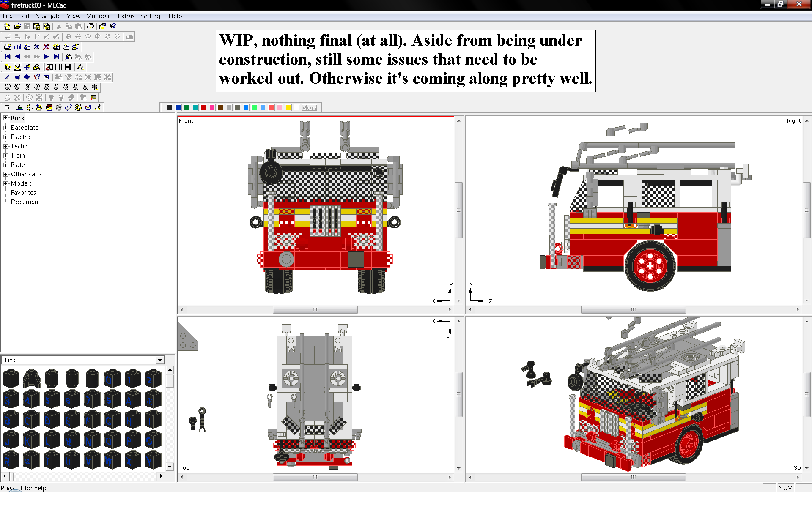
Task: Click the draw triangle primitive icon
Action: point(17,77)
